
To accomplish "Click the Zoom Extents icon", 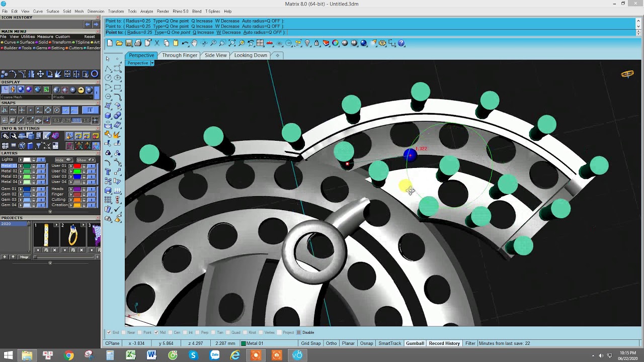I will click(x=232, y=43).
